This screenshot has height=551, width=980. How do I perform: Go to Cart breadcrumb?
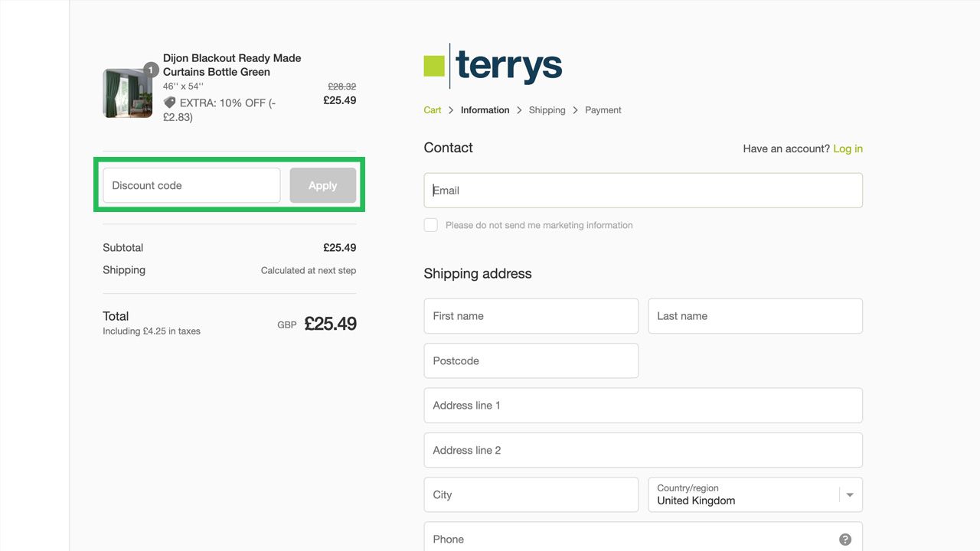tap(433, 110)
